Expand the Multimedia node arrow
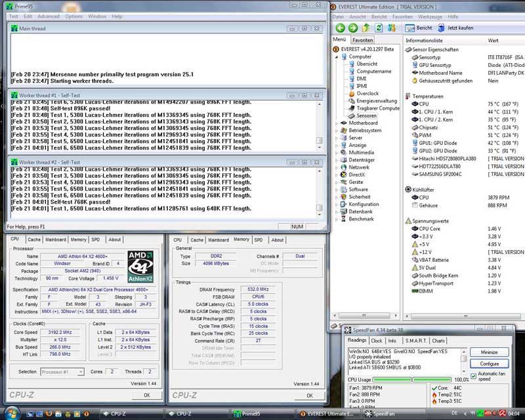 tap(337, 153)
